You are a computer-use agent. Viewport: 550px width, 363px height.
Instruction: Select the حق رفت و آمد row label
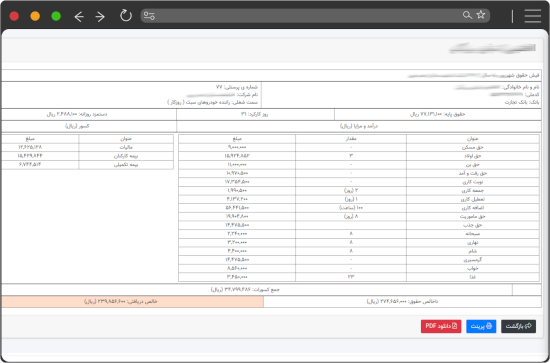(472, 173)
